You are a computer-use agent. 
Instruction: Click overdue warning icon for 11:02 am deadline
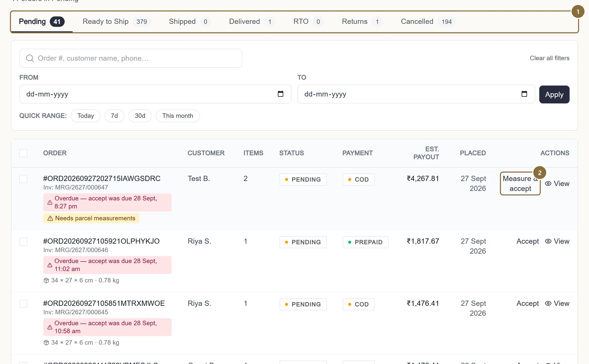(50, 265)
